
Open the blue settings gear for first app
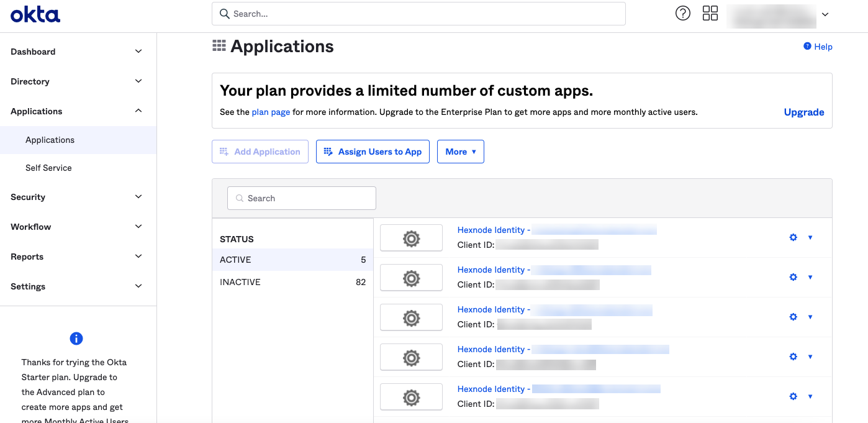[x=793, y=237]
